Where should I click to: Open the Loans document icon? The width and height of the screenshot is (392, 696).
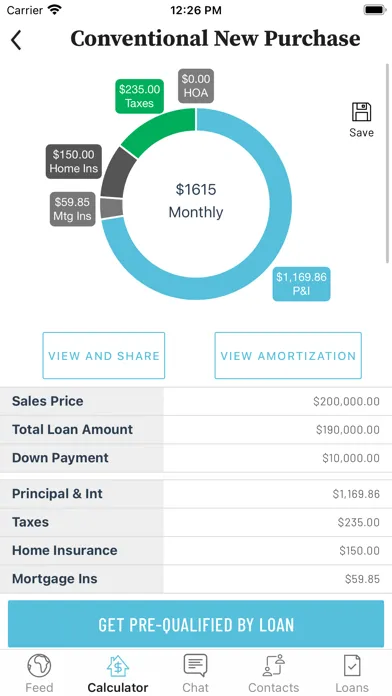[352, 666]
